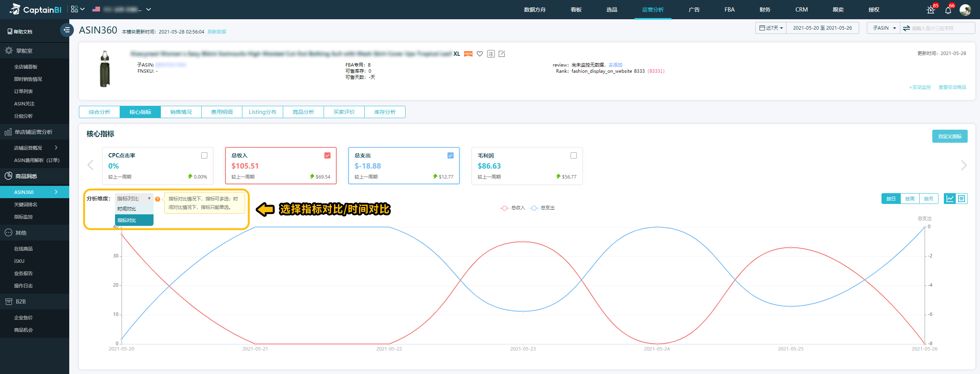The image size is (980, 374).
Task: Click the edit pencil icon beside product title
Action: 502,54
